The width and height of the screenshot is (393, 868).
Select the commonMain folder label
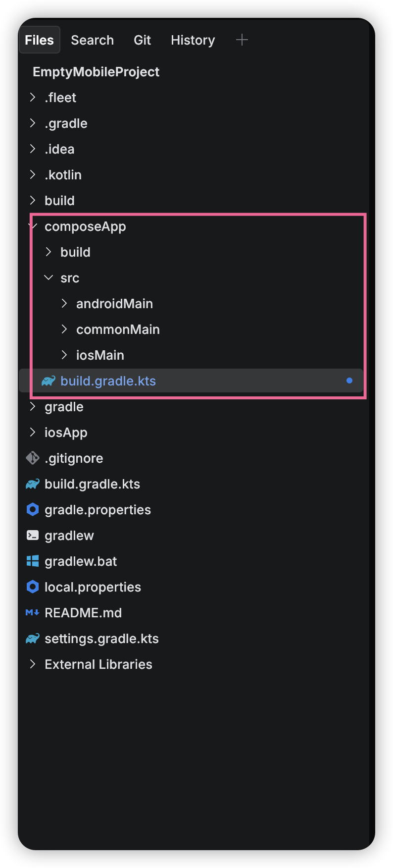point(118,329)
